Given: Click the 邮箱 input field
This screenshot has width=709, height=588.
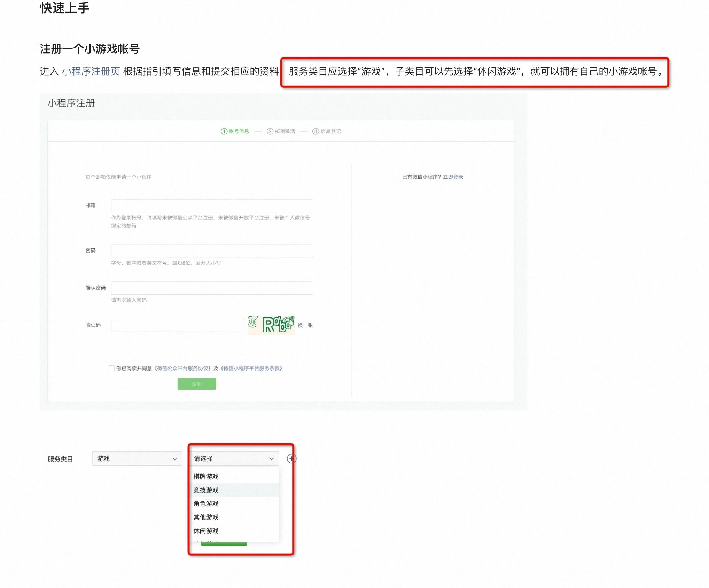Looking at the screenshot, I should [x=212, y=206].
